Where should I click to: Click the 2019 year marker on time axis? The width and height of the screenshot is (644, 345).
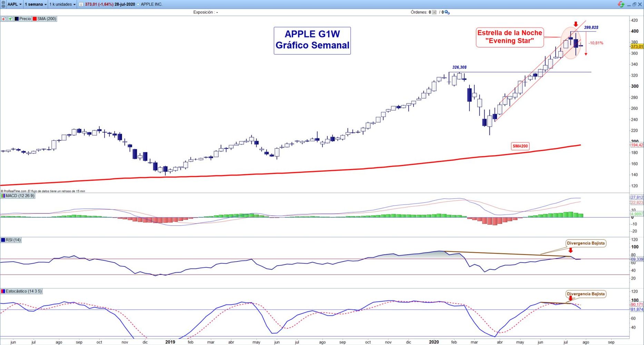pyautogui.click(x=170, y=342)
